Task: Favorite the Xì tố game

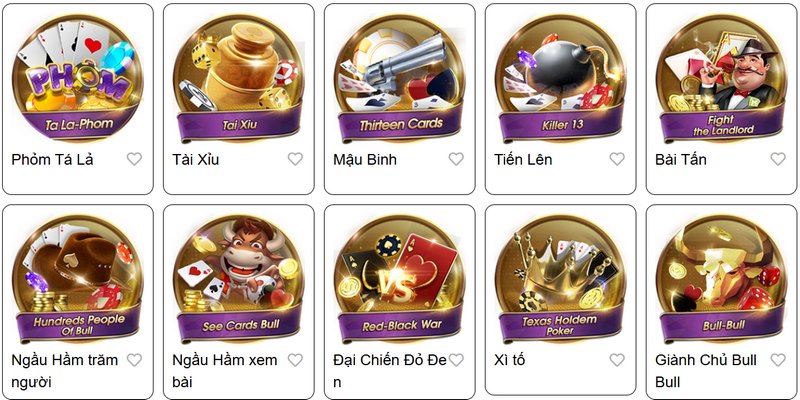Action: (x=617, y=360)
